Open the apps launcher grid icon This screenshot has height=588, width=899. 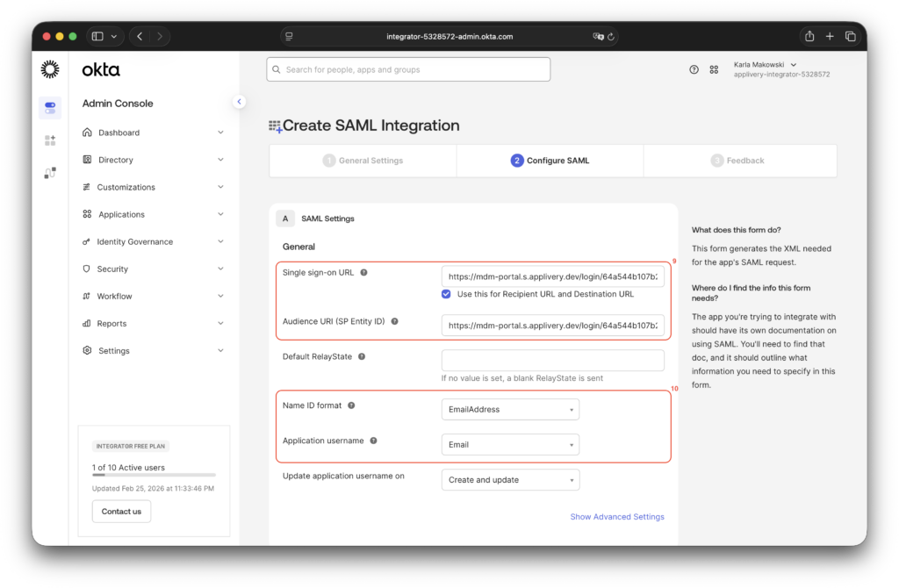tap(715, 69)
